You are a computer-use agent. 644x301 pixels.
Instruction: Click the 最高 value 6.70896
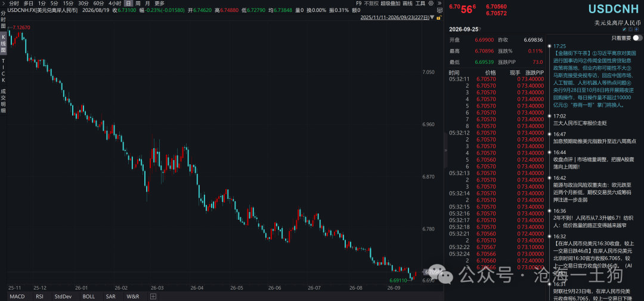pos(483,51)
